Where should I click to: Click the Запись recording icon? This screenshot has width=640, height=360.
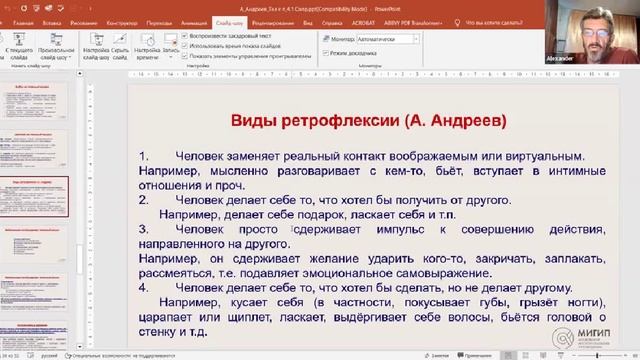[171, 40]
